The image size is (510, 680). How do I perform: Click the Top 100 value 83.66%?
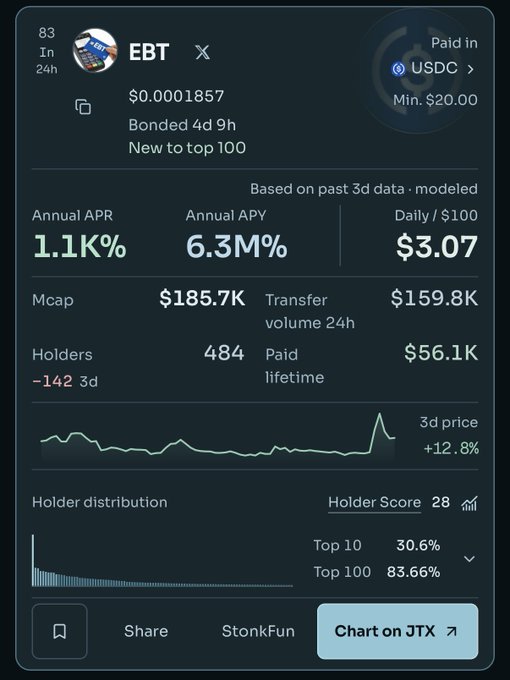[x=413, y=572]
